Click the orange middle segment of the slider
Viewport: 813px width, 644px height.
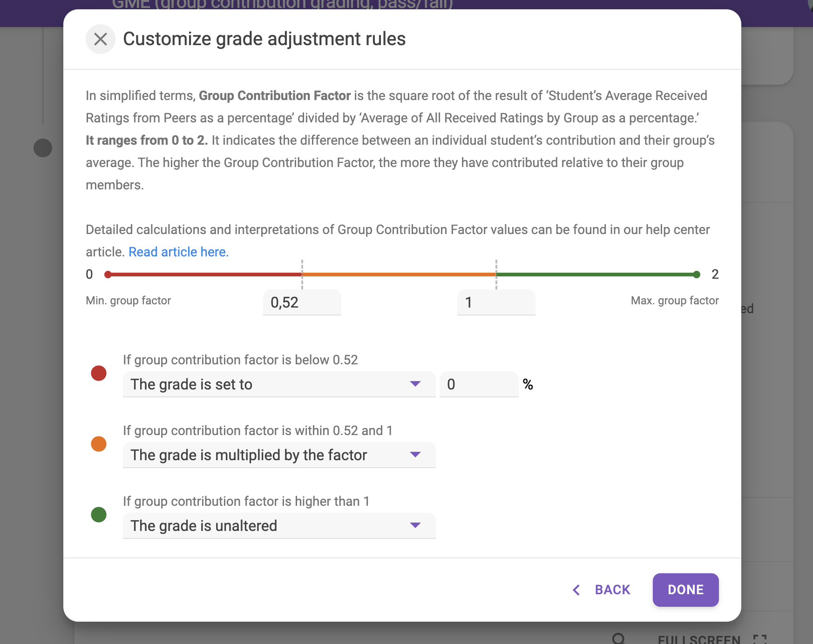[x=399, y=275]
